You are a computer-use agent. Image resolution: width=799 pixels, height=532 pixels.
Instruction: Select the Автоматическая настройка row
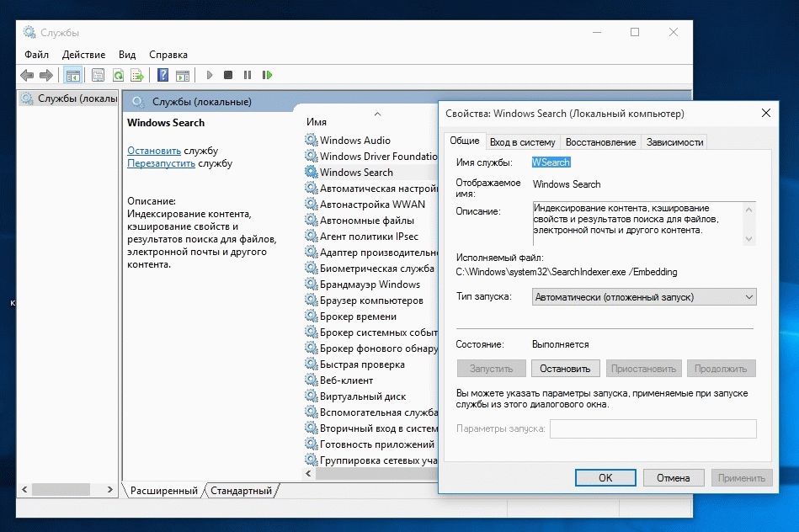pyautogui.click(x=371, y=188)
